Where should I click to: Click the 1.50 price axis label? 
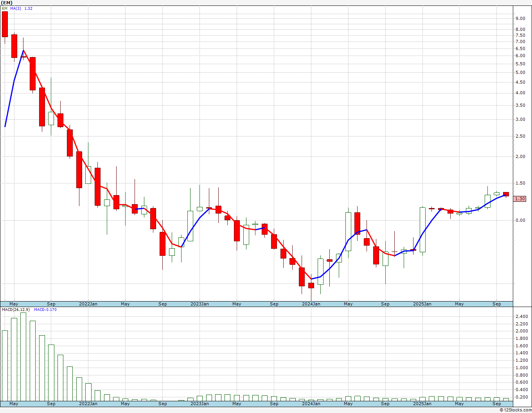[520, 183]
